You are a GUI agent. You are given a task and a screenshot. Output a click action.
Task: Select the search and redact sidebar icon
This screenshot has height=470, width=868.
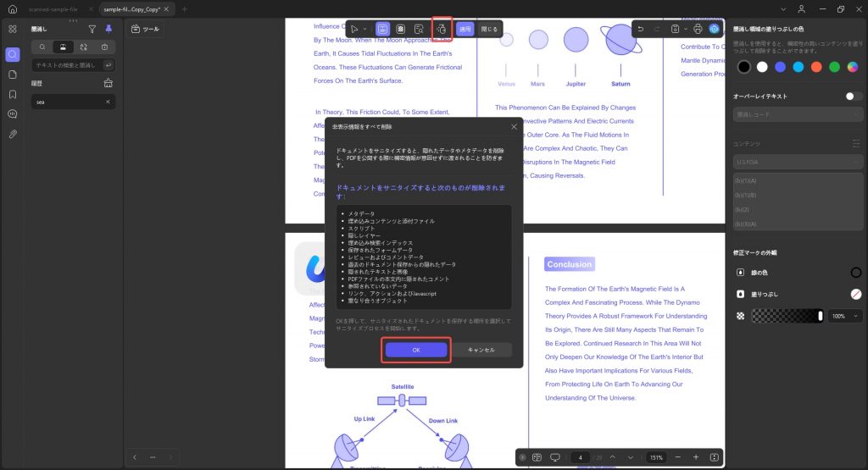[x=12, y=54]
